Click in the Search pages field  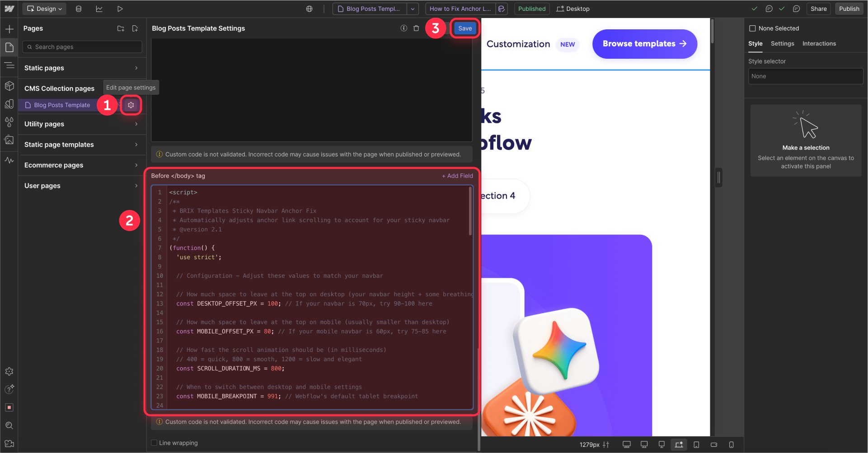click(x=82, y=47)
